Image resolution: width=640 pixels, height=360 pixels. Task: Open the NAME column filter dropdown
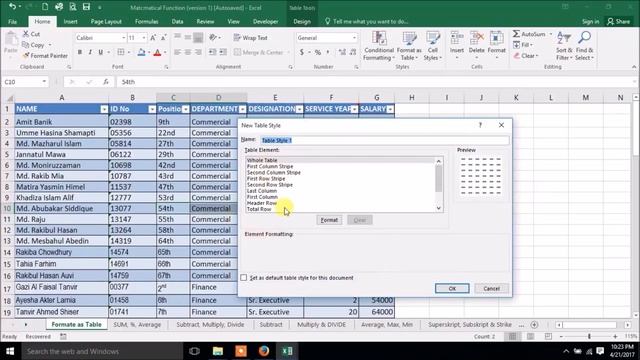point(104,109)
